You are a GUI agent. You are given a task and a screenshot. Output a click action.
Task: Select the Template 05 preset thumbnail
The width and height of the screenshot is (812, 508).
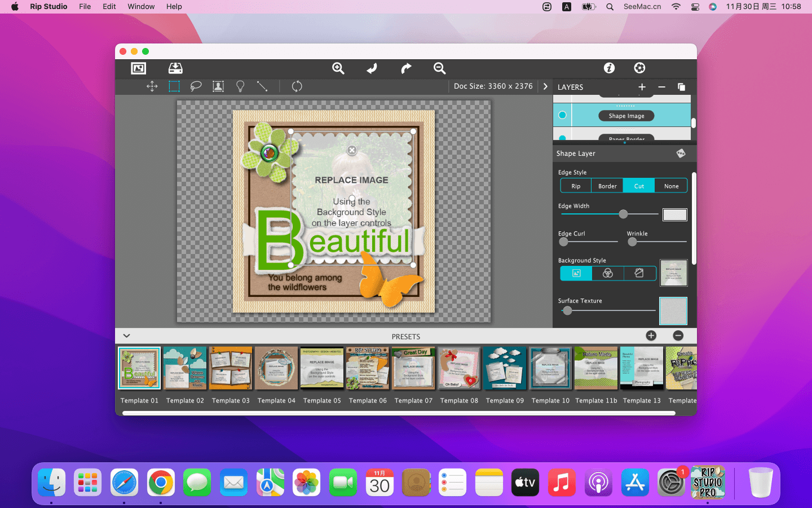coord(322,368)
